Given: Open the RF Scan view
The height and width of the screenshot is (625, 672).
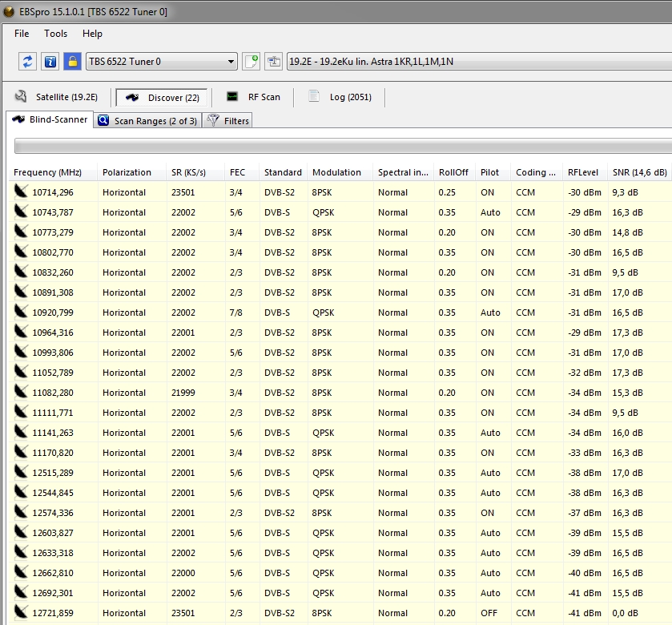Looking at the screenshot, I should (x=254, y=97).
